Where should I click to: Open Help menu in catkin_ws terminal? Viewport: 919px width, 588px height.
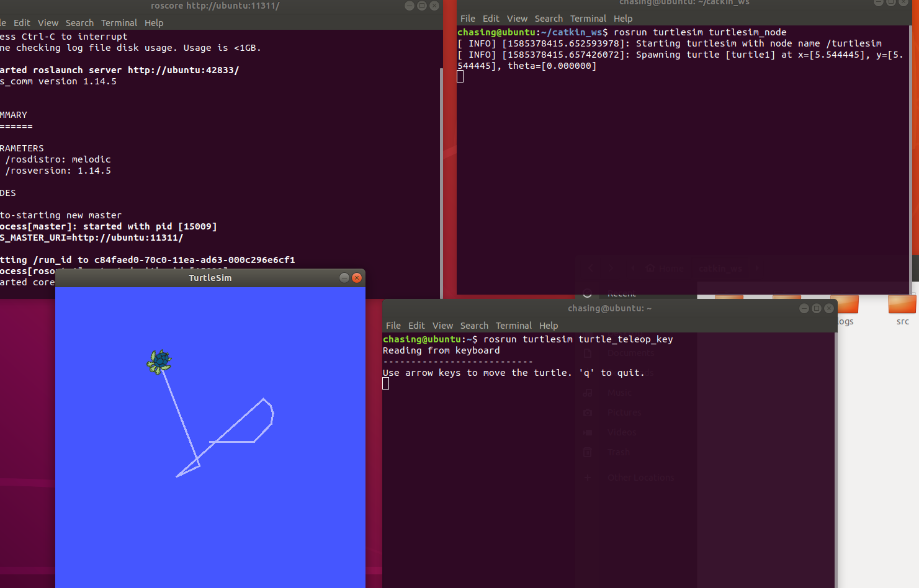(x=623, y=19)
